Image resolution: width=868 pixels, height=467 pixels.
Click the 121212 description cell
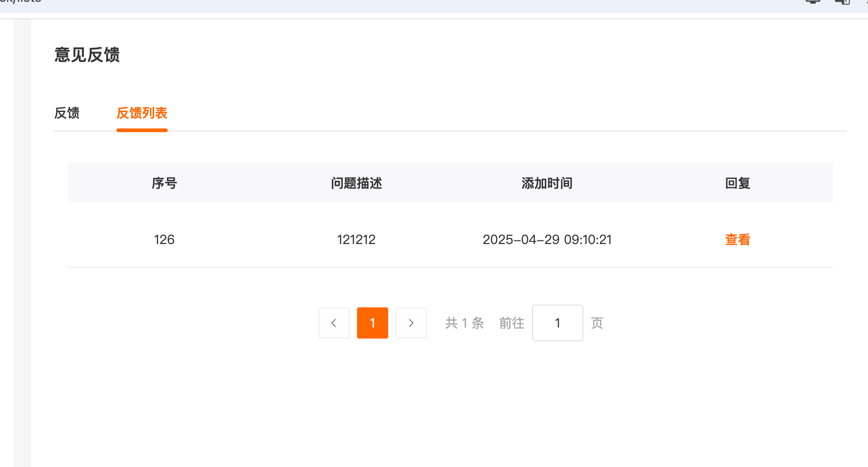(x=356, y=239)
